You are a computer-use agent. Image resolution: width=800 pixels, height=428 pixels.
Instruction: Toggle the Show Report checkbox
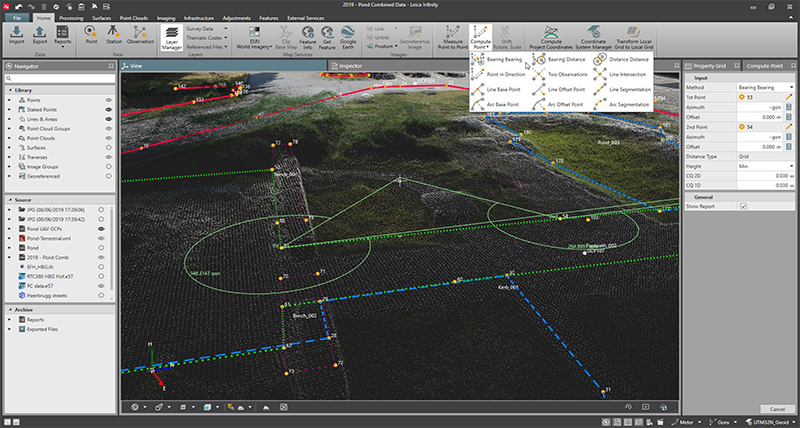tap(742, 206)
